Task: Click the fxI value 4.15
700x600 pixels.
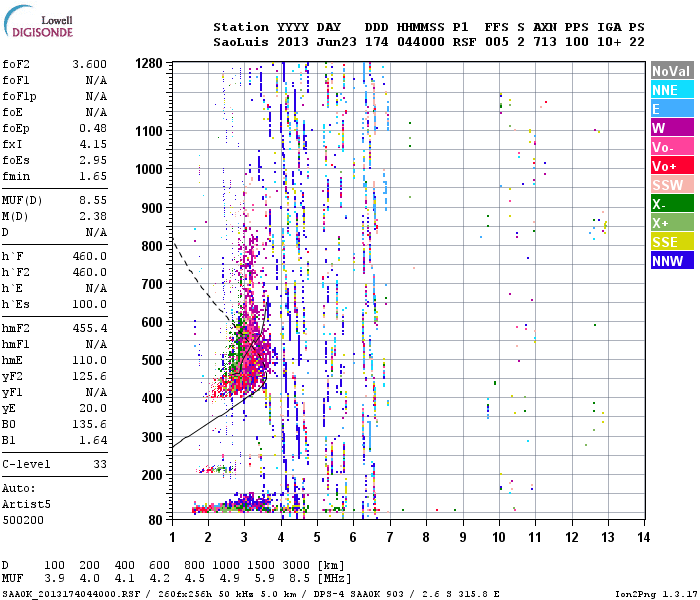Action: [x=93, y=144]
